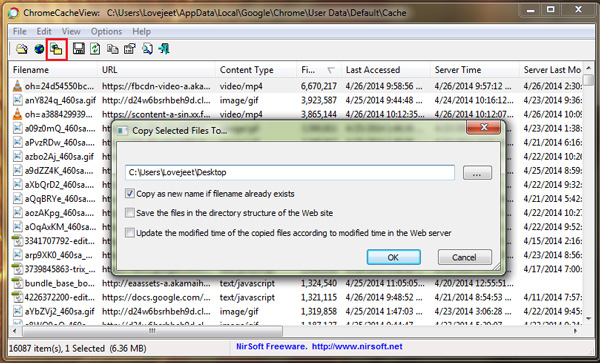Click the globe Open Link in Browser icon
Viewport: 600px width, 363px height.
[39, 49]
